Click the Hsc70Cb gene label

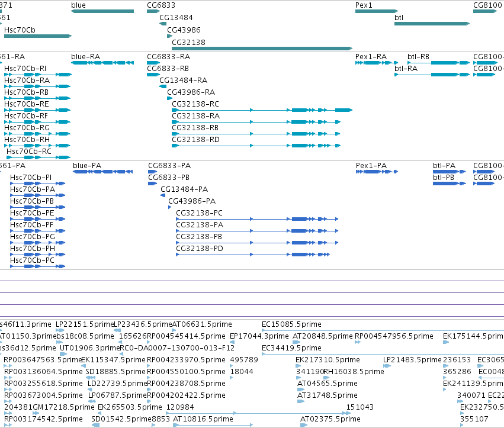point(20,30)
